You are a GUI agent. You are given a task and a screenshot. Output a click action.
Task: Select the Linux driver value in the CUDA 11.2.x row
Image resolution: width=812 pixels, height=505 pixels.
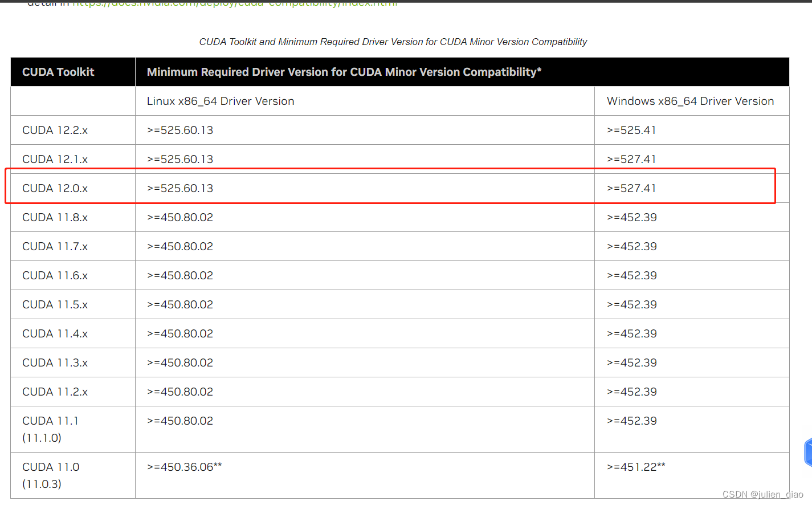point(180,392)
